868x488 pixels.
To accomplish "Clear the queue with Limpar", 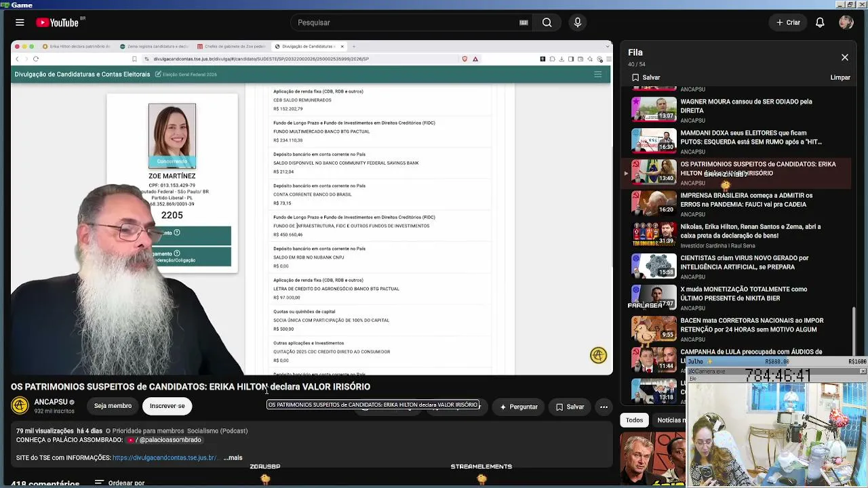I will pyautogui.click(x=840, y=77).
